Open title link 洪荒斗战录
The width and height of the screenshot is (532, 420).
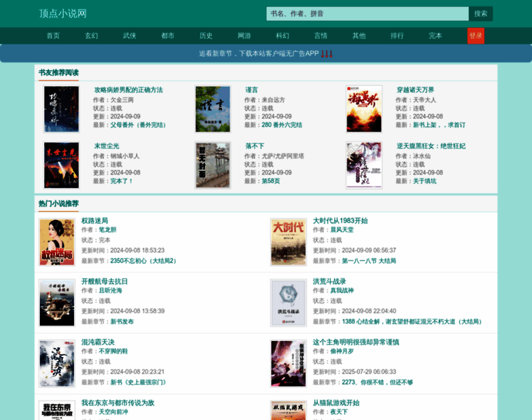(329, 281)
